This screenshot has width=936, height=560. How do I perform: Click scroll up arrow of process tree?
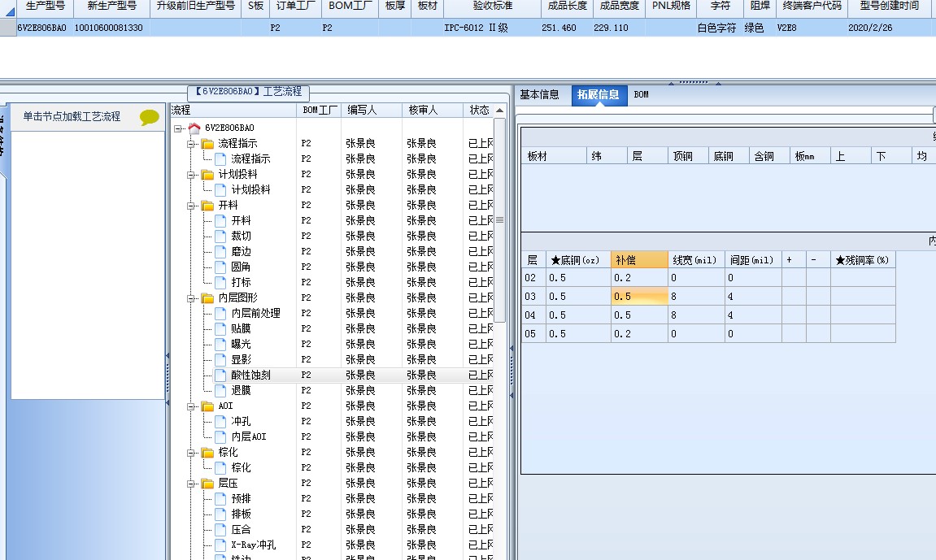(499, 111)
